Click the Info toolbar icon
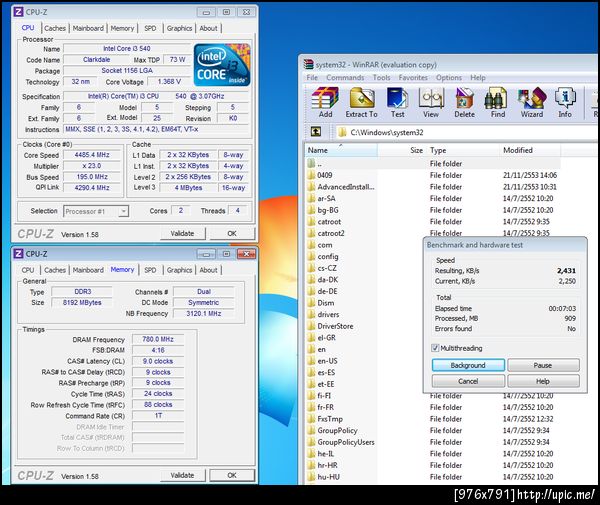The image size is (600, 505). 565,103
